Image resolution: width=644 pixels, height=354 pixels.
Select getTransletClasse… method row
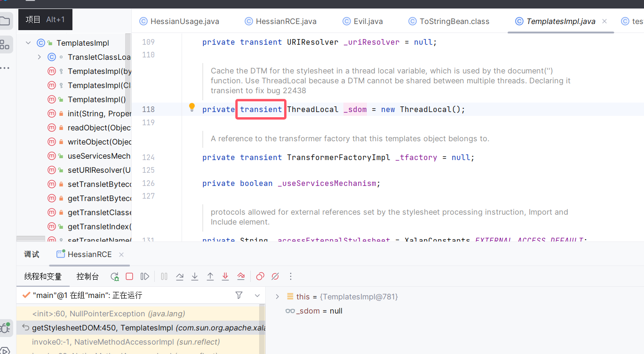click(x=89, y=212)
